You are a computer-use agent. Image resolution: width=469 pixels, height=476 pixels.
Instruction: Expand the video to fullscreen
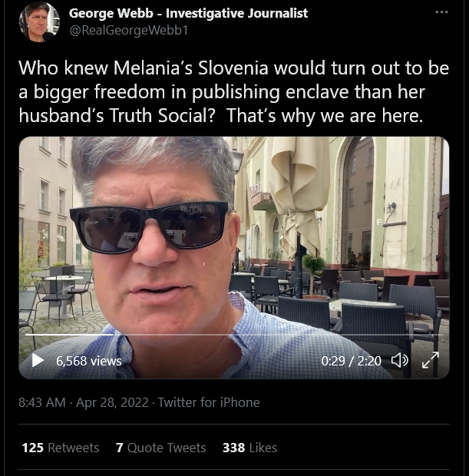(430, 360)
